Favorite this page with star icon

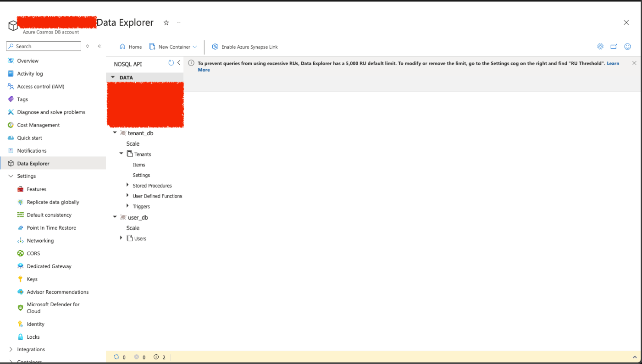click(x=166, y=22)
